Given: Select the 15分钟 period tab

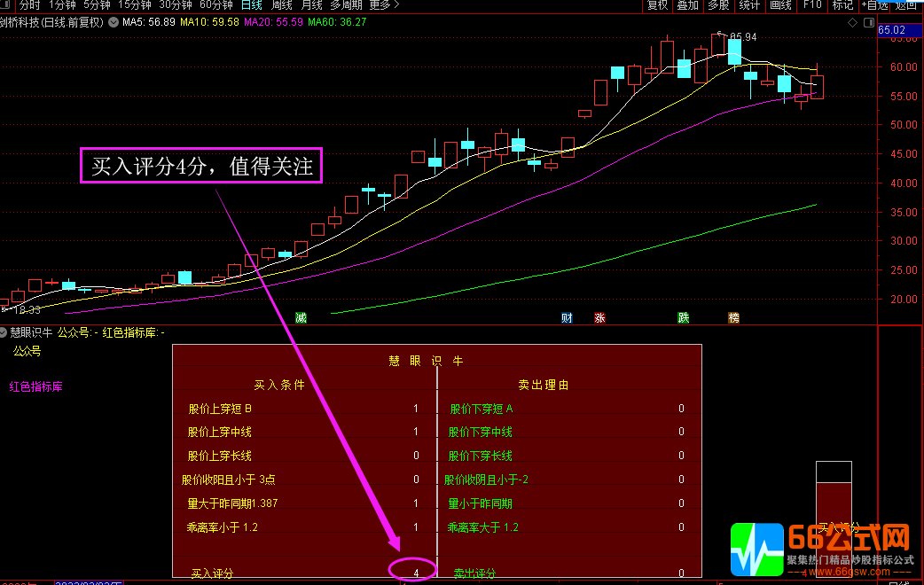Looking at the screenshot, I should pyautogui.click(x=135, y=5).
